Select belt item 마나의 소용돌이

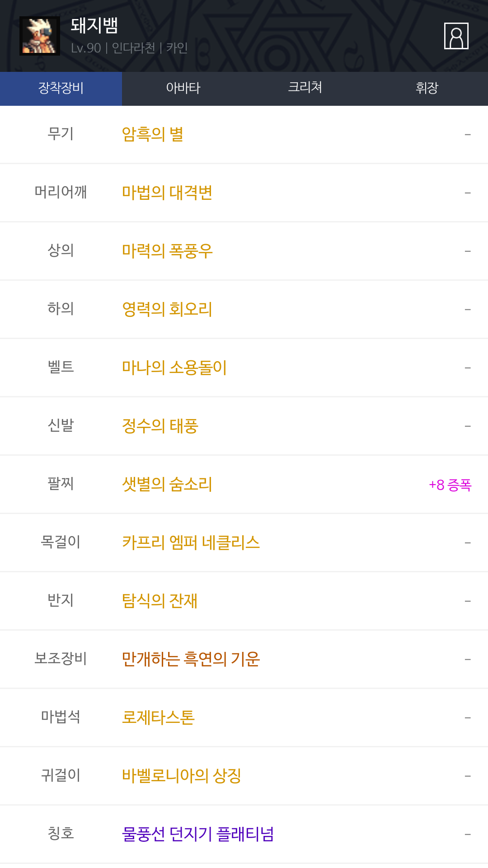pos(174,368)
